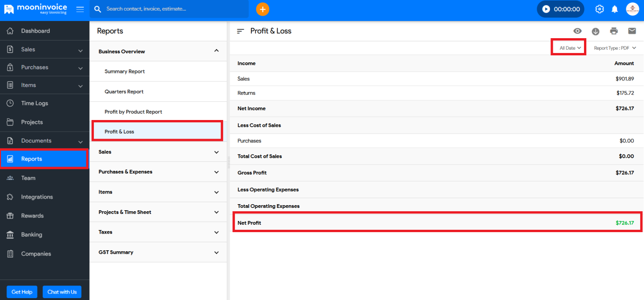Viewport: 644px width, 300px height.
Task: Expand the Documents sidebar chevron
Action: click(80, 142)
